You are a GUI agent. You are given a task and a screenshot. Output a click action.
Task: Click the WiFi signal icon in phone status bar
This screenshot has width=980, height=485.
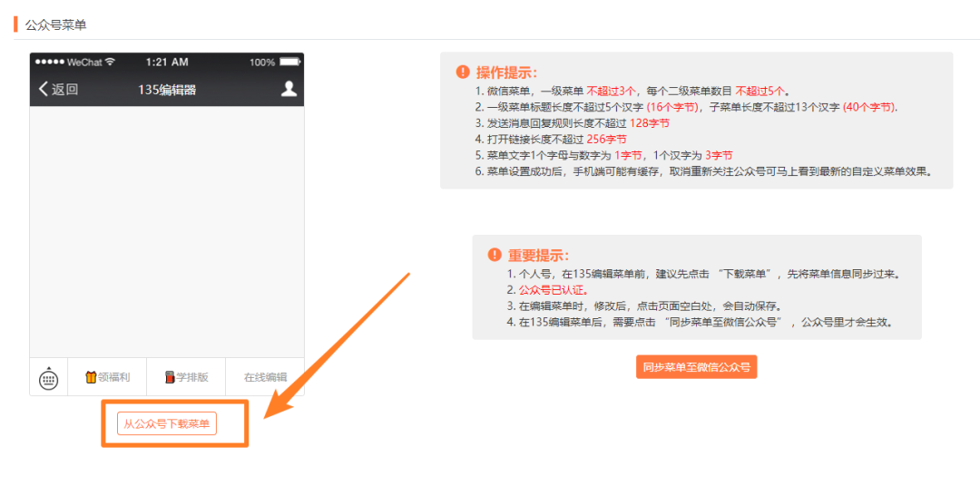(x=111, y=62)
